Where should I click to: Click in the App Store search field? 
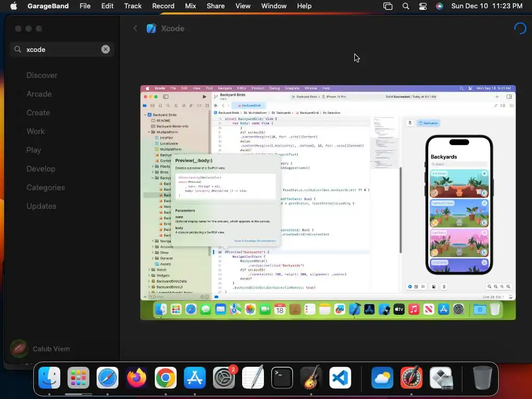tap(62, 49)
